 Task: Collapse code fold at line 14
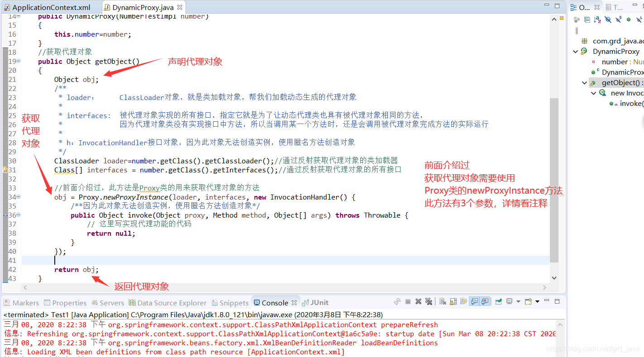[19, 16]
